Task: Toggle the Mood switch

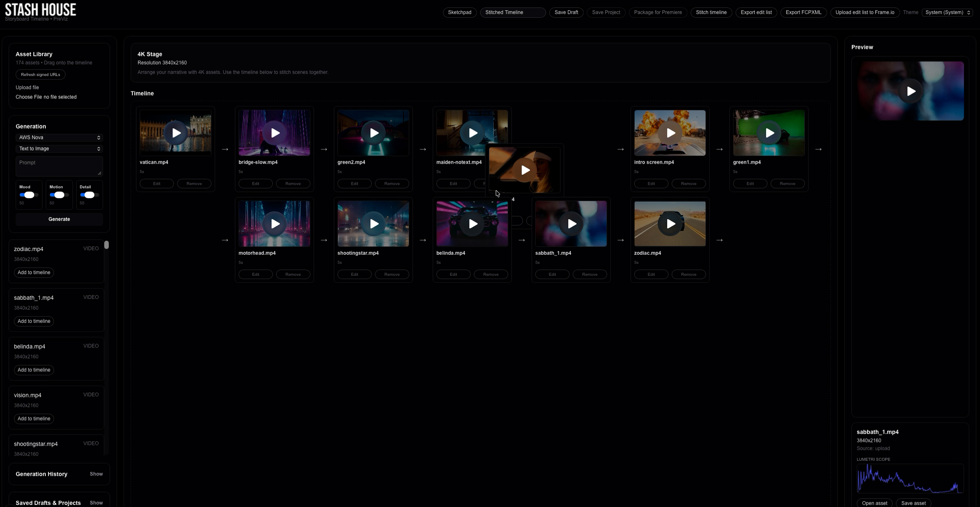Action: (29, 195)
